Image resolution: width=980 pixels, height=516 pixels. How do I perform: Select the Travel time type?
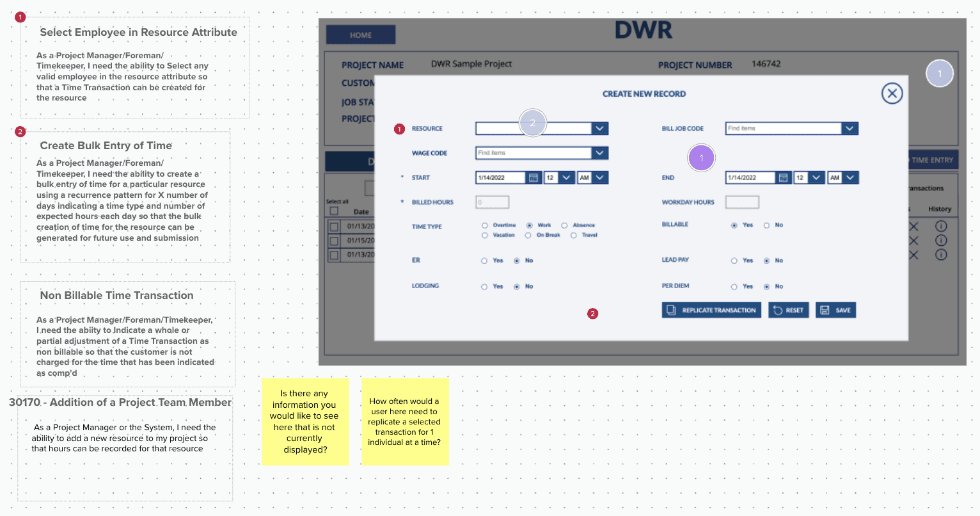[574, 236]
